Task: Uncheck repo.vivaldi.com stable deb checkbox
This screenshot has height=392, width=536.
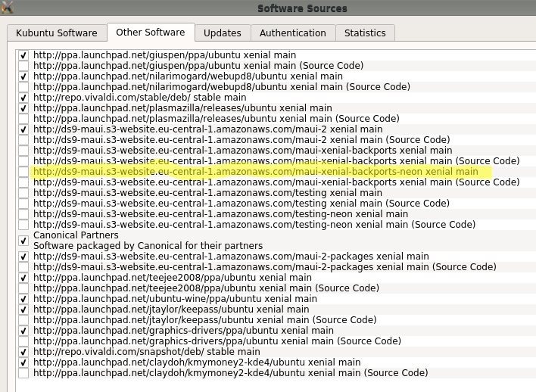Action: (x=24, y=98)
